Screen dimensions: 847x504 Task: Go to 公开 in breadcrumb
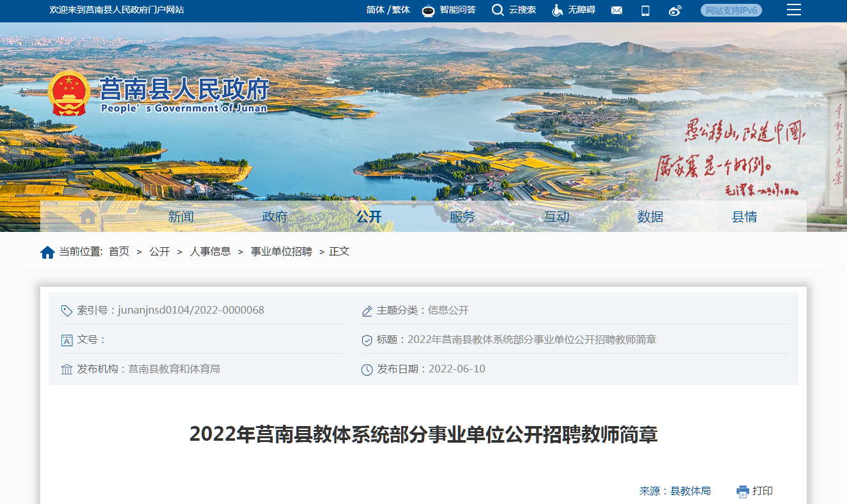[160, 252]
